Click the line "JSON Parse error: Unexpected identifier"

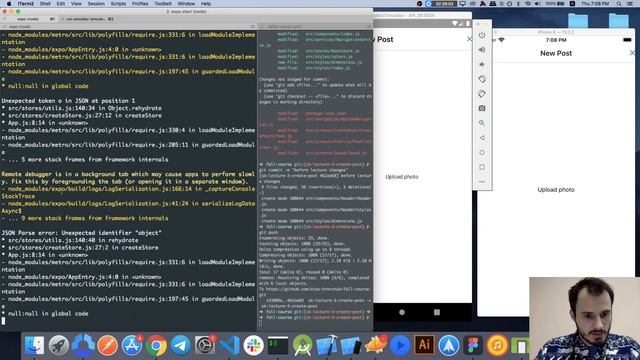tap(82, 233)
